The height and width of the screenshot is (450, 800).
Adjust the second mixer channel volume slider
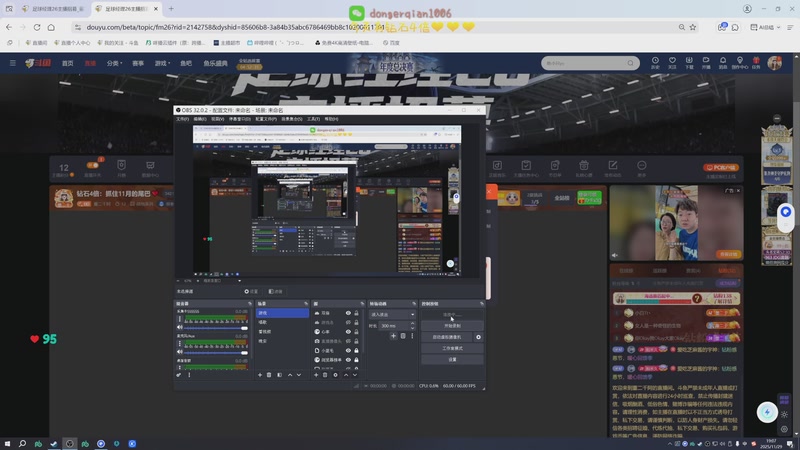215,353
